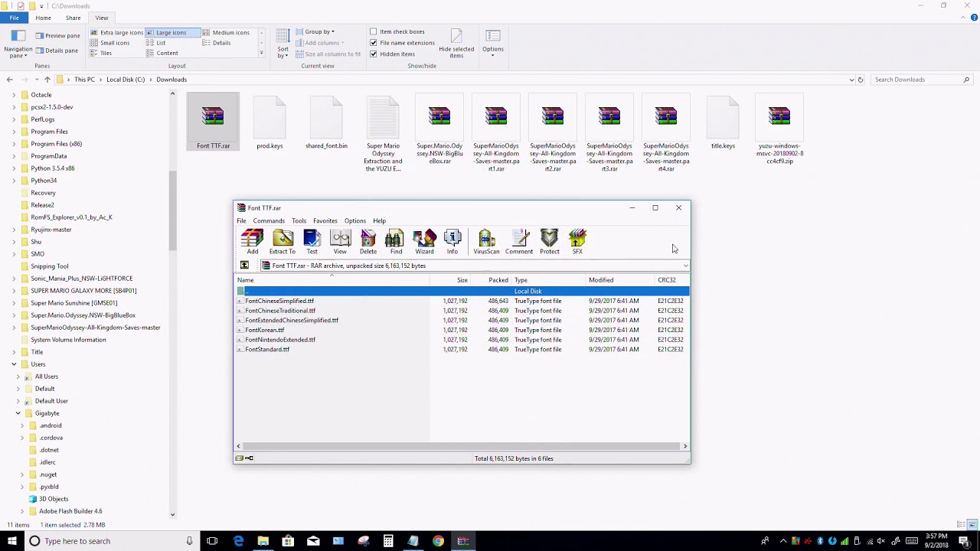The image size is (980, 551).
Task: Run the VirusScan tool
Action: pos(486,242)
